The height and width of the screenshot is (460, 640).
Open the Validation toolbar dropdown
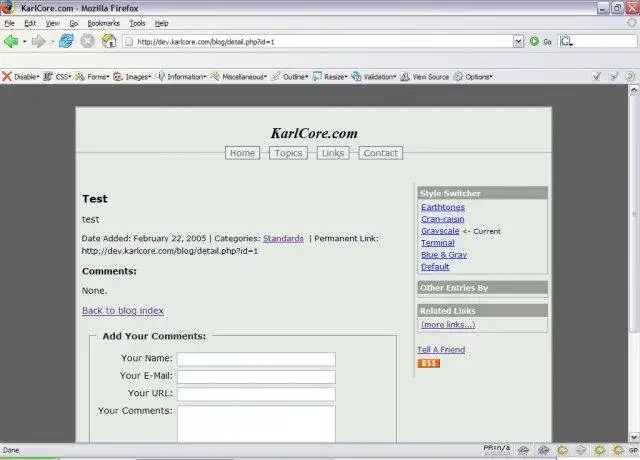pos(374,77)
